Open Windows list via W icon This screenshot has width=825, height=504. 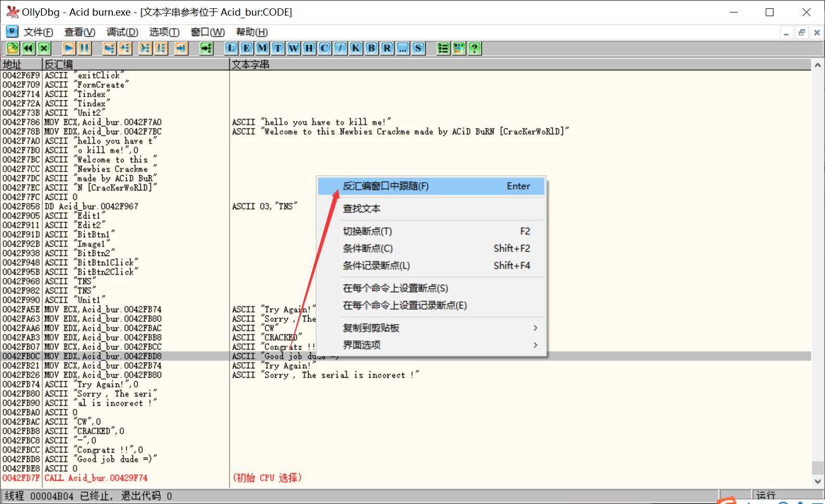coord(293,48)
